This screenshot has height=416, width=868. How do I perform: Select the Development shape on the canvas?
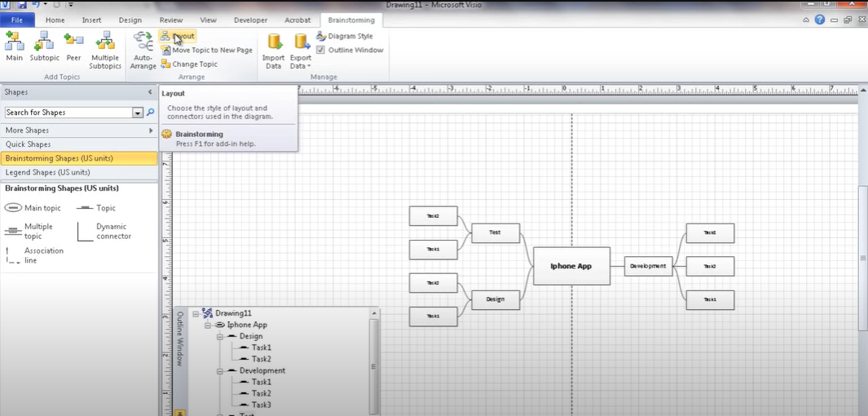tap(648, 266)
